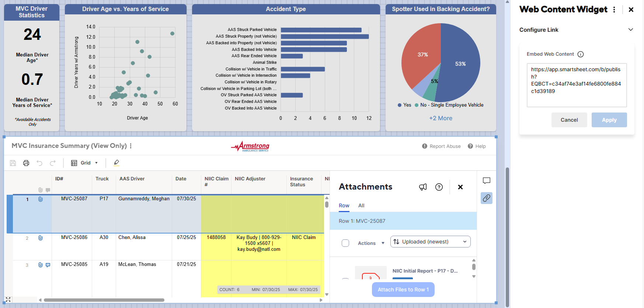Click the Yes legend color dot

[400, 105]
